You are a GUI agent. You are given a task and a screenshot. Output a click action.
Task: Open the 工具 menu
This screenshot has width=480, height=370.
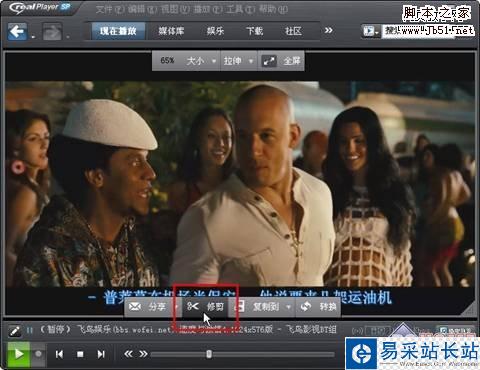click(x=240, y=9)
